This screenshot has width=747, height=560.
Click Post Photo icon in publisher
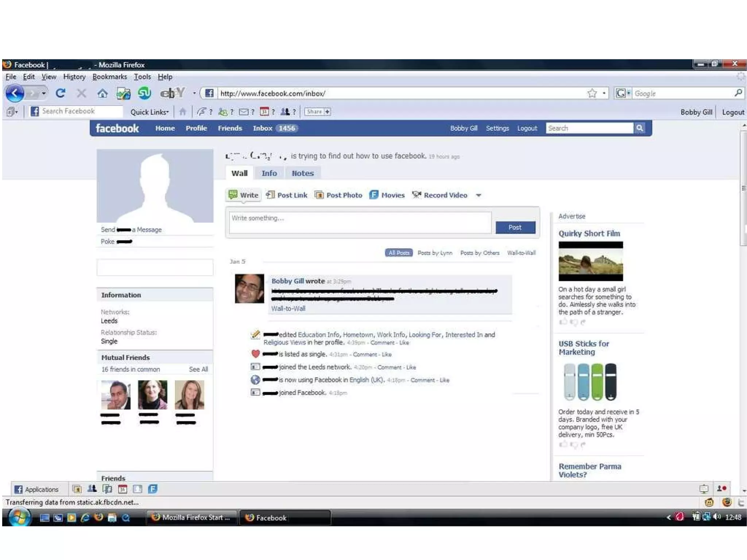coord(319,195)
